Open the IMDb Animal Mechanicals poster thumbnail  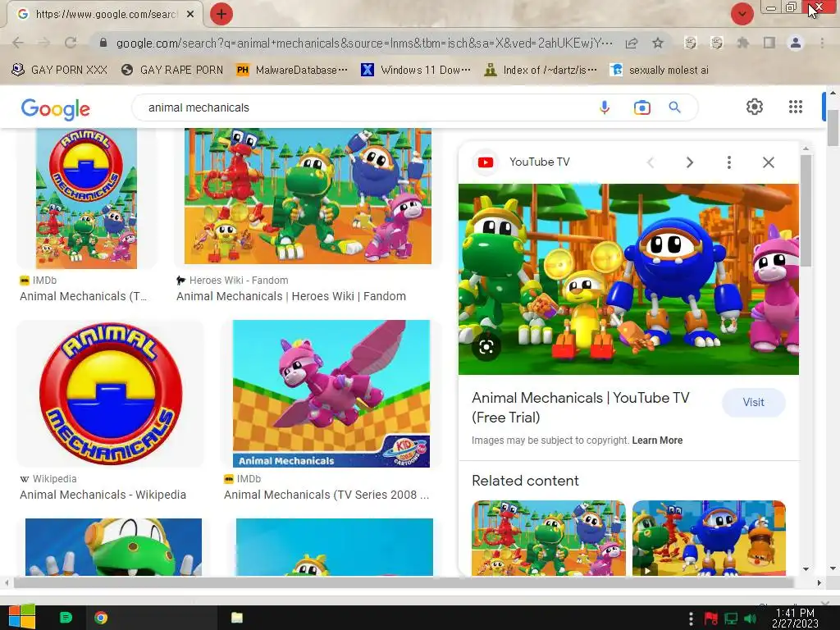86,199
